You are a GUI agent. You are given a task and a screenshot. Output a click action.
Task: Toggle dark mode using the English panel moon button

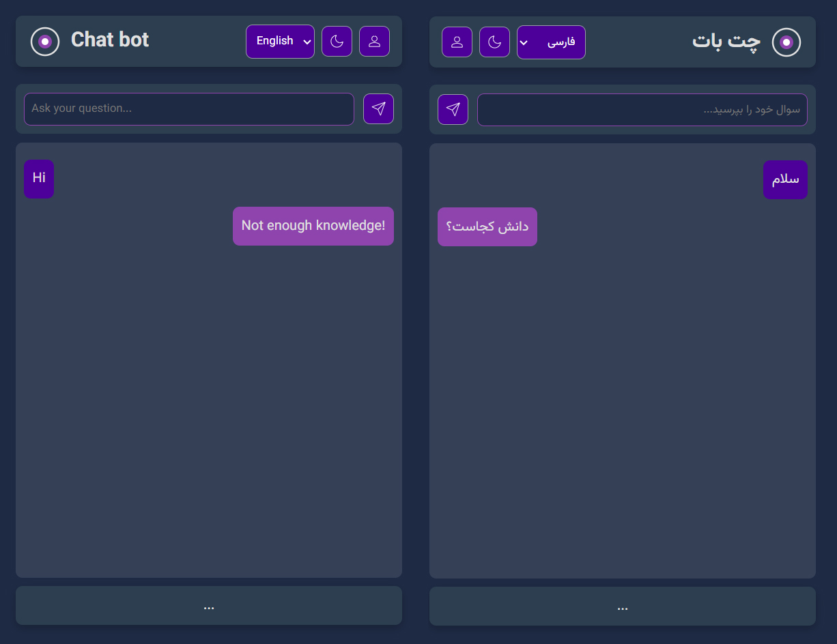coord(337,41)
